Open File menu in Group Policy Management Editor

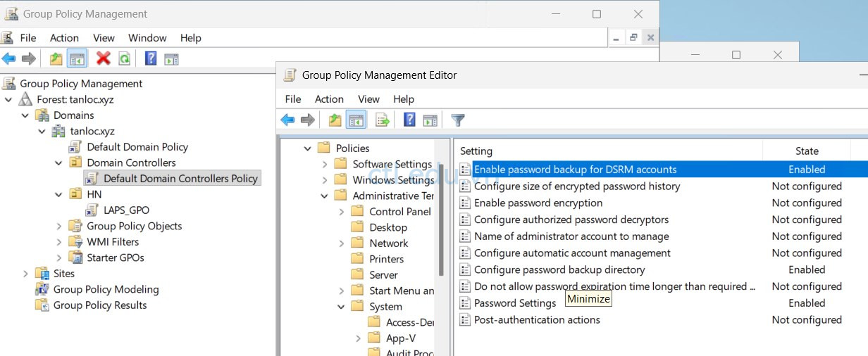[293, 99]
